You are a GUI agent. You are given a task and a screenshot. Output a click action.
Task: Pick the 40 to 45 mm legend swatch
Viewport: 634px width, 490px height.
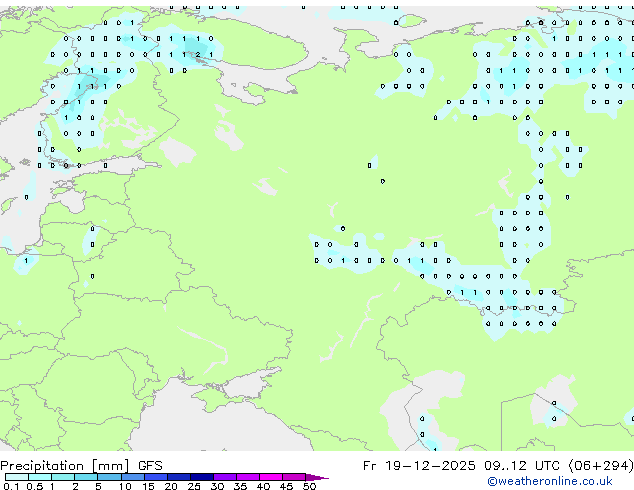[271, 477]
